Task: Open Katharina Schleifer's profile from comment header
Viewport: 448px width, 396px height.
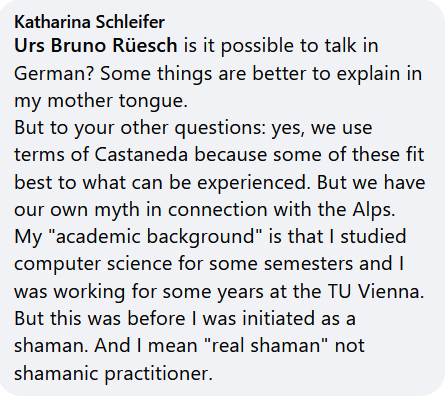Action: pyautogui.click(x=89, y=22)
